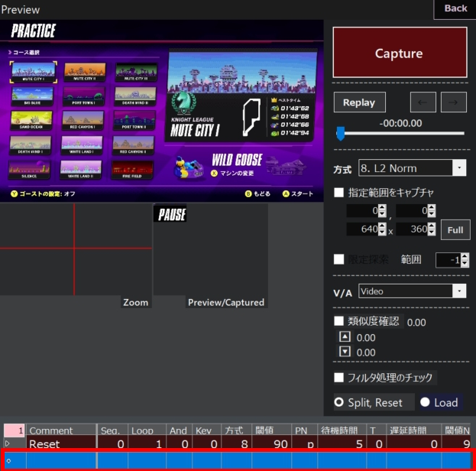The width and height of the screenshot is (476, 471).
Task: Click the Reset comment cell
Action: pos(61,444)
